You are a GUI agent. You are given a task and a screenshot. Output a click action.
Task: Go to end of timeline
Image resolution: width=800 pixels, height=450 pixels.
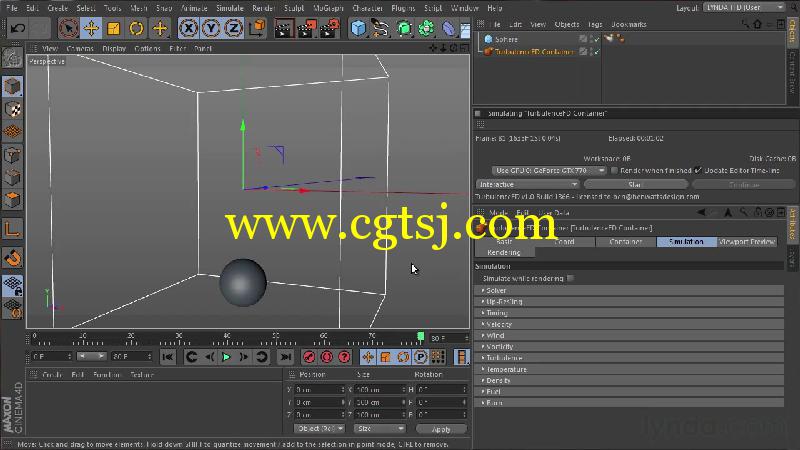click(286, 357)
